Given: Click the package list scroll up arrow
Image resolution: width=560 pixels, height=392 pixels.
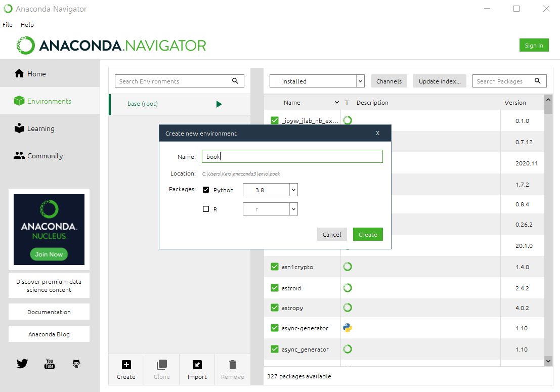Looking at the screenshot, I should click(548, 100).
